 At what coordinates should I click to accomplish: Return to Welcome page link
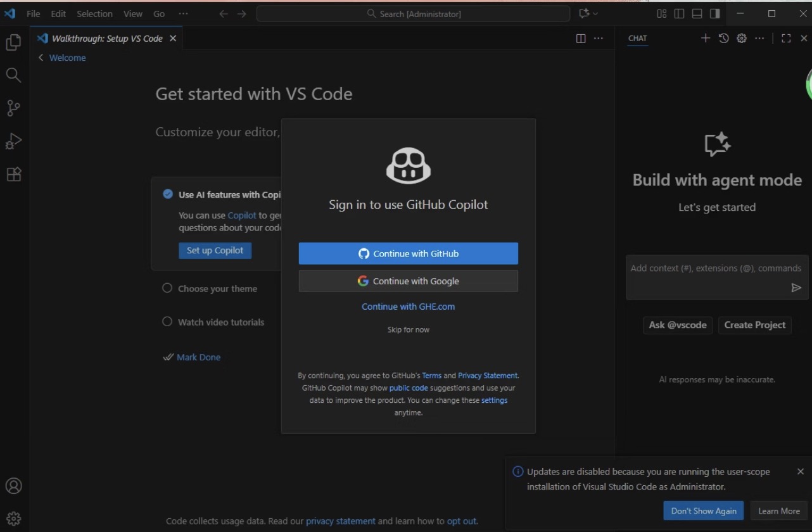click(67, 58)
